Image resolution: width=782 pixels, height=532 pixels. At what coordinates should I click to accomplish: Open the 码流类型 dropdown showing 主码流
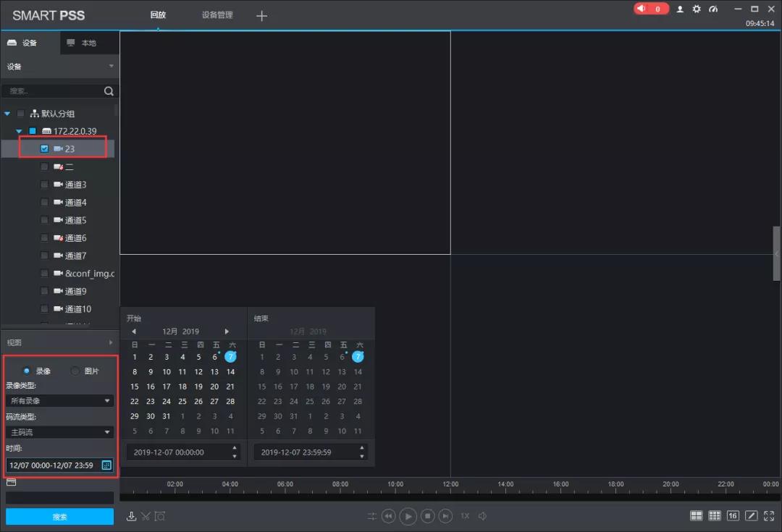point(59,432)
